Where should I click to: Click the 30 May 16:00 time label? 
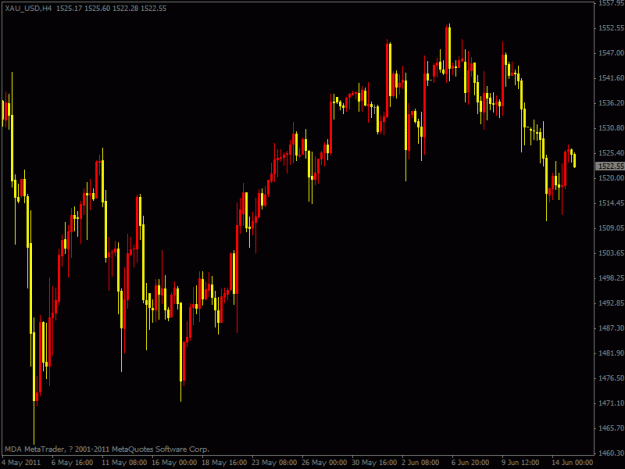374,463
